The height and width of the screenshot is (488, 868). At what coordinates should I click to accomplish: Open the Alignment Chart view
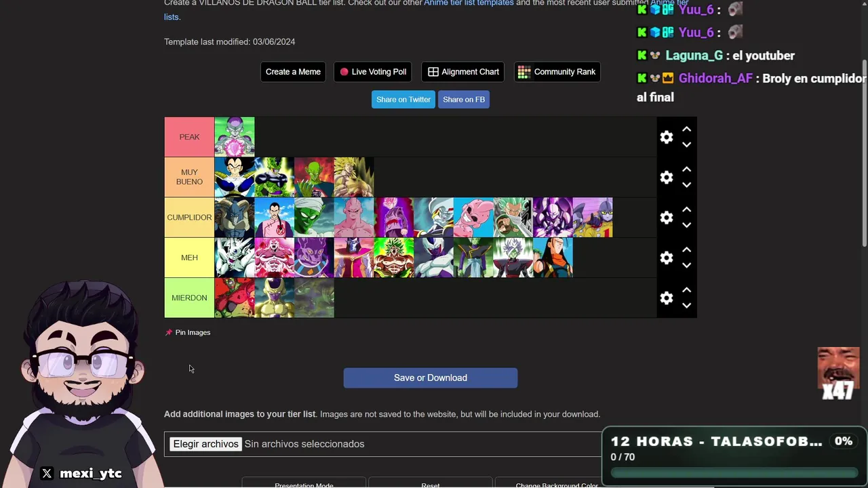[x=463, y=72]
